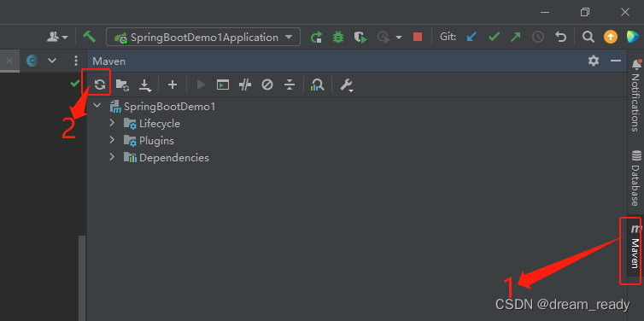
Task: Click the Run Maven Build play icon
Action: pos(201,85)
